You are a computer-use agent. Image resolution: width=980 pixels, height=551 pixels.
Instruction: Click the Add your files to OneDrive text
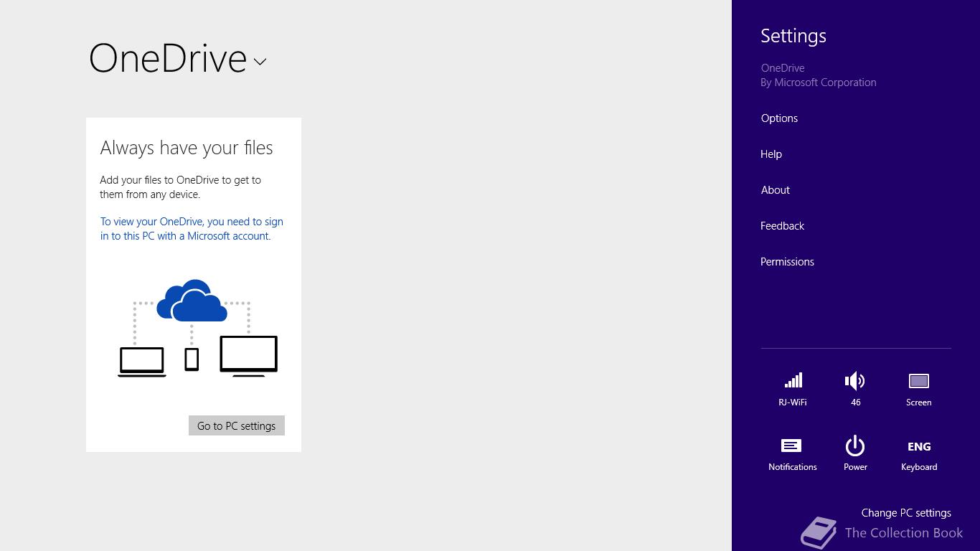(181, 187)
